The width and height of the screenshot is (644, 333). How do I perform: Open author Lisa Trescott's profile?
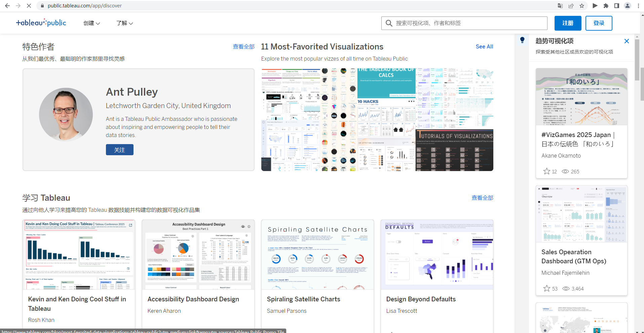coord(402,311)
